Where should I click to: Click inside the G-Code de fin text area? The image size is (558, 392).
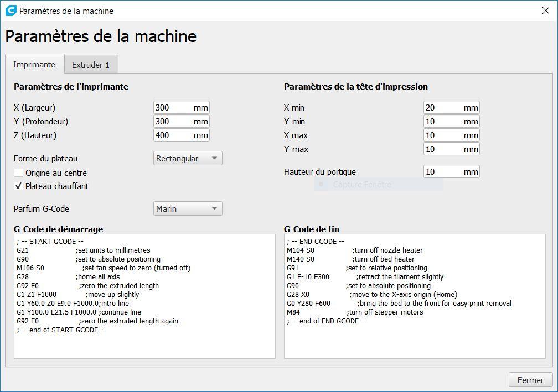415,296
